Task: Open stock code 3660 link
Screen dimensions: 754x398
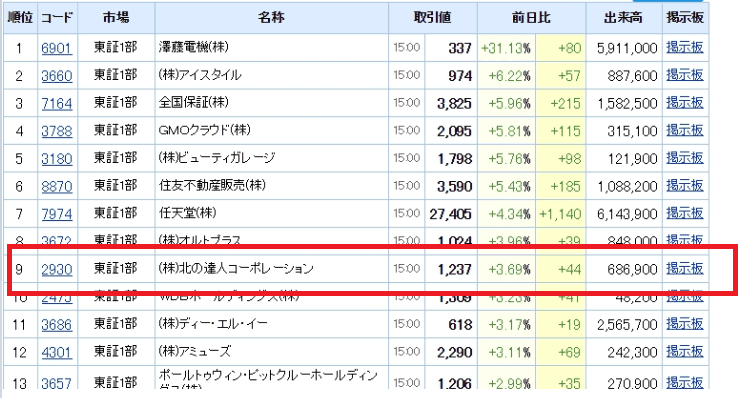Action: pyautogui.click(x=57, y=76)
